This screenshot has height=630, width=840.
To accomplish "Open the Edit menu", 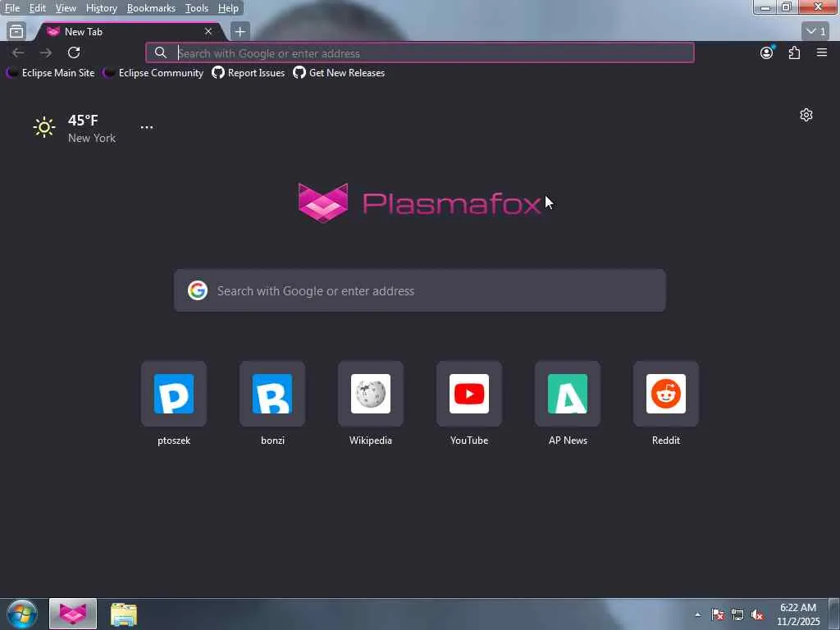I will point(37,8).
